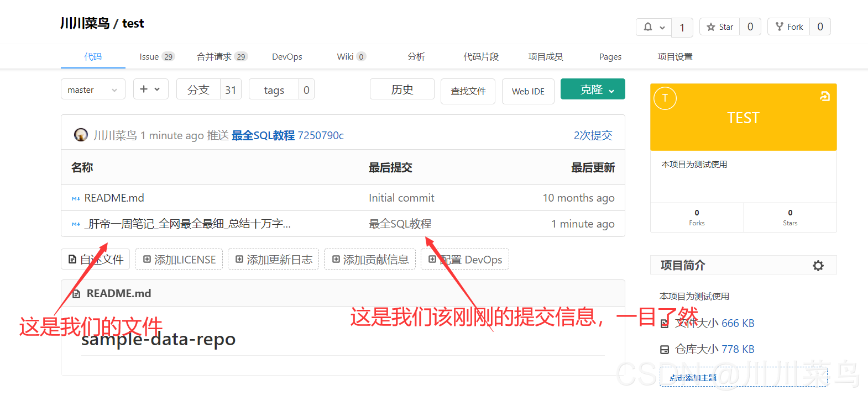Image resolution: width=868 pixels, height=396 pixels.
Task: Click the committer avatar of 川川菜鸟
Action: (81, 135)
